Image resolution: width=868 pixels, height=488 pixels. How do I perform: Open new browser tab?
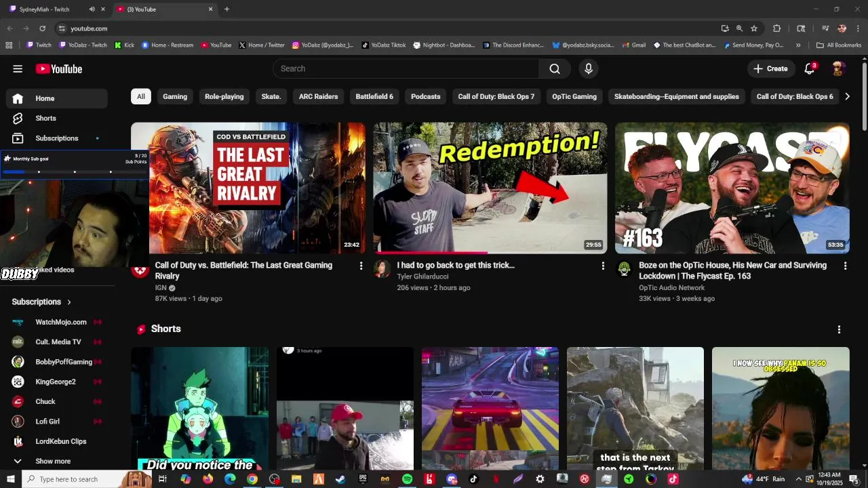[226, 9]
